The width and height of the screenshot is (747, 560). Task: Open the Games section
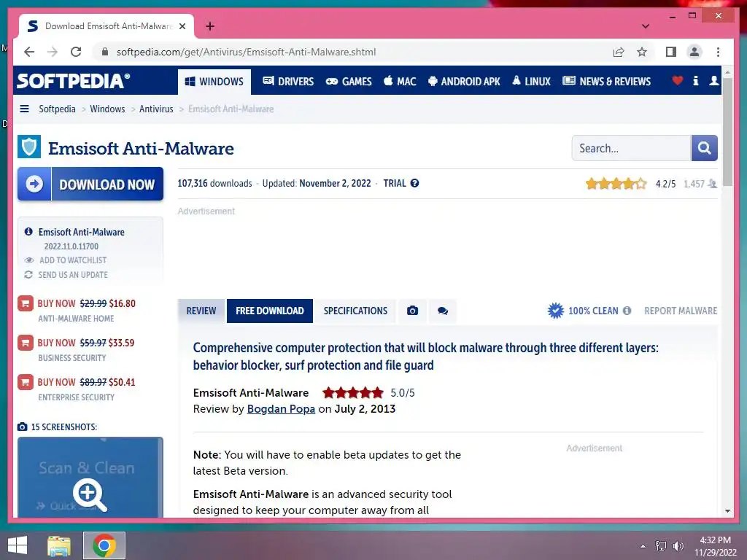[348, 82]
